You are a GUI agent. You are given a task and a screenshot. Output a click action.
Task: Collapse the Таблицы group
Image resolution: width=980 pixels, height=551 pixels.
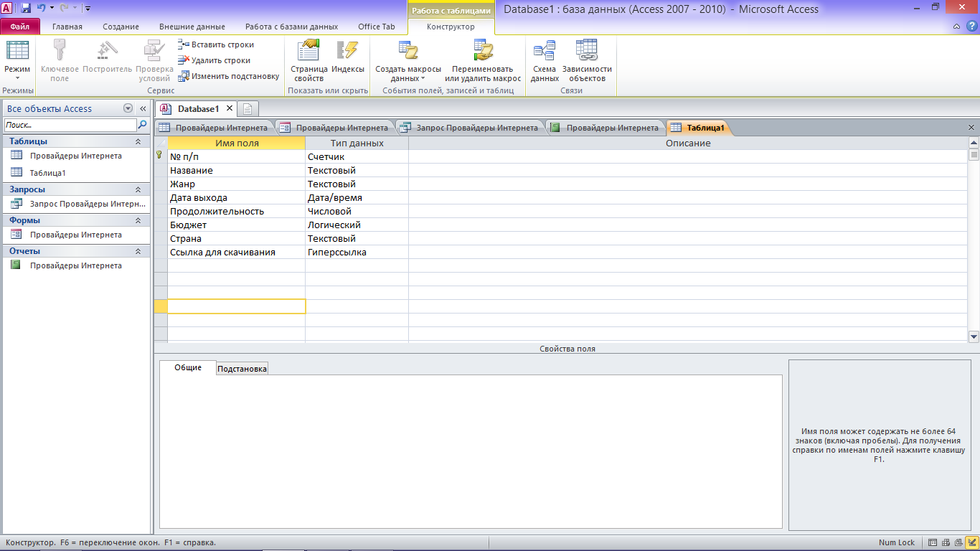click(x=138, y=142)
